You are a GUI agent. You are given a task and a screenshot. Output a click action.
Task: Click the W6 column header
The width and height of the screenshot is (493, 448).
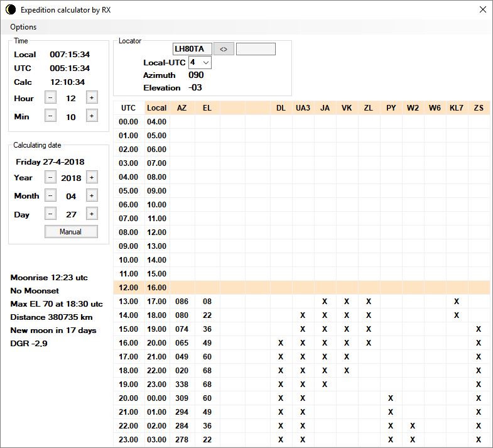(435, 108)
